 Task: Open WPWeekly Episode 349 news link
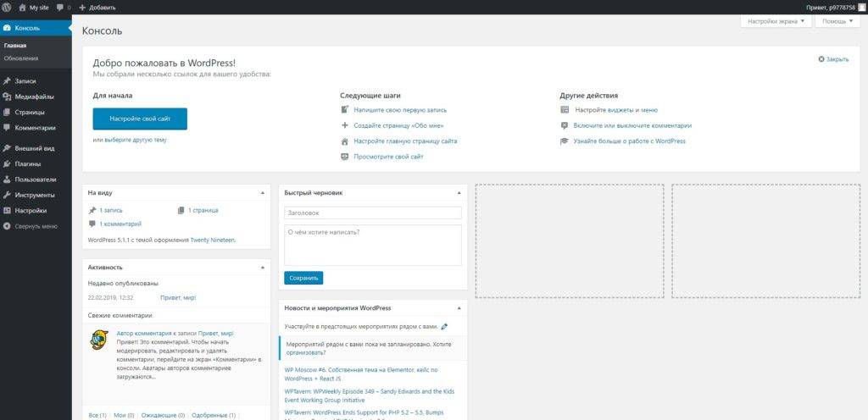coord(370,395)
